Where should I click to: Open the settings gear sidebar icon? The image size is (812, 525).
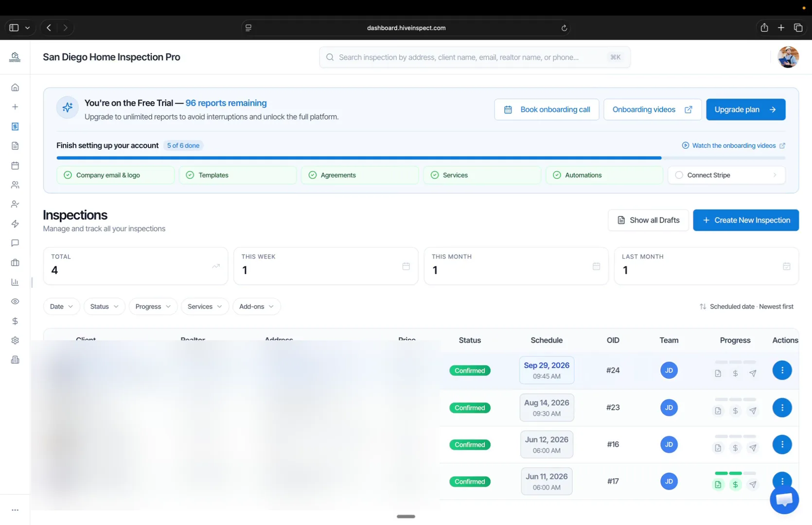(x=15, y=340)
